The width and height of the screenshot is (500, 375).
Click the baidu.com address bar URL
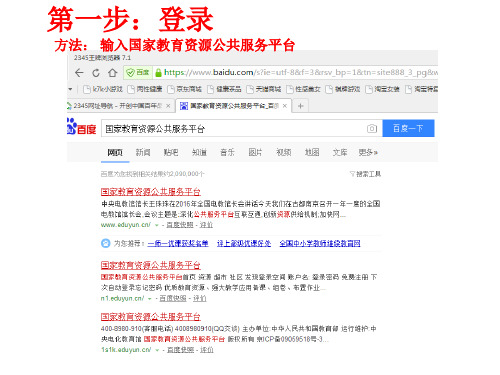(x=301, y=72)
